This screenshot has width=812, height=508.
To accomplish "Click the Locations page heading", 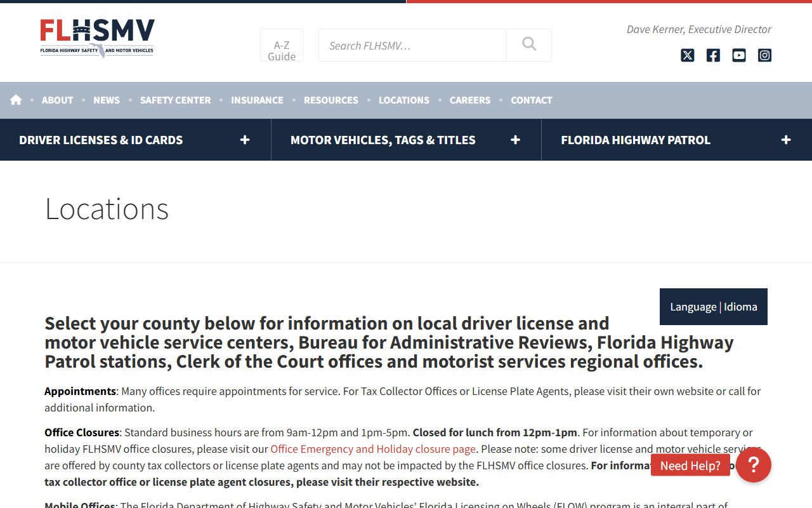I will (107, 208).
